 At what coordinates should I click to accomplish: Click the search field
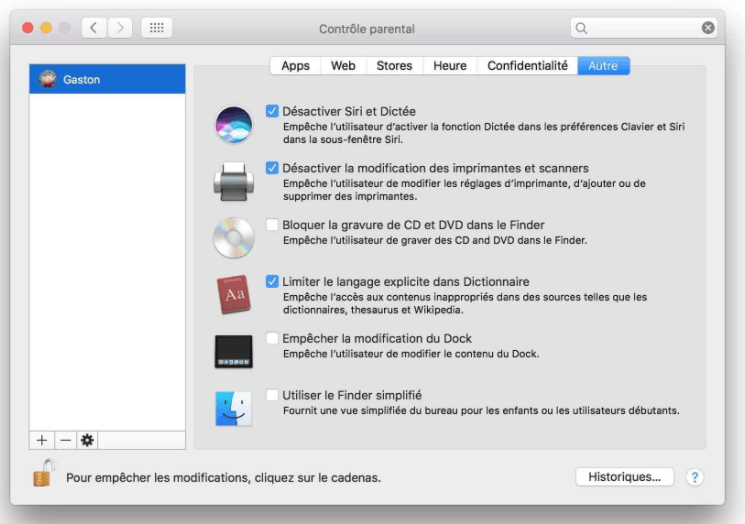[642, 28]
